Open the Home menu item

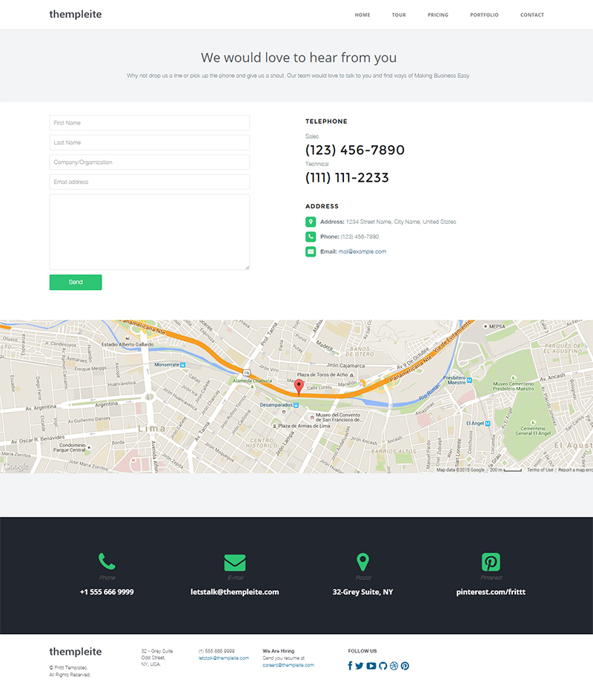pyautogui.click(x=362, y=15)
